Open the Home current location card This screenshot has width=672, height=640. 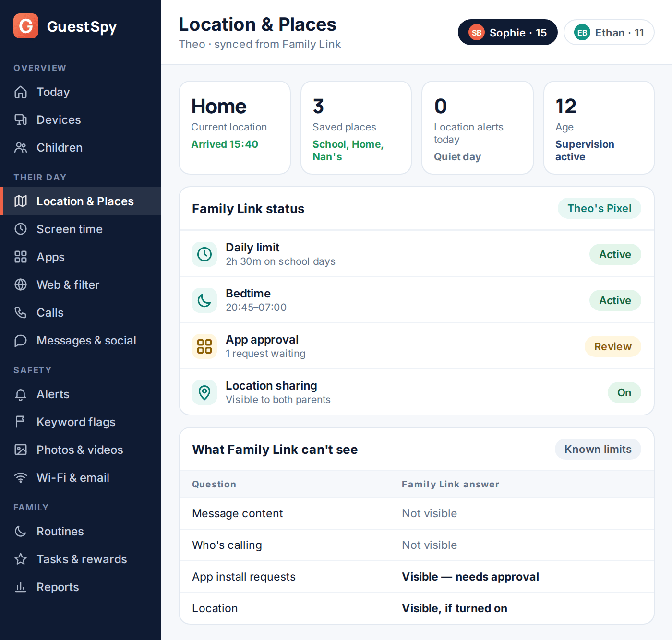pos(235,128)
